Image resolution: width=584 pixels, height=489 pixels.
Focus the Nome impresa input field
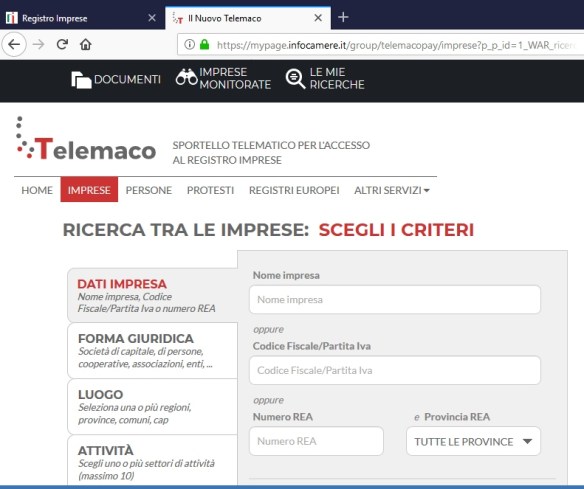pos(395,299)
